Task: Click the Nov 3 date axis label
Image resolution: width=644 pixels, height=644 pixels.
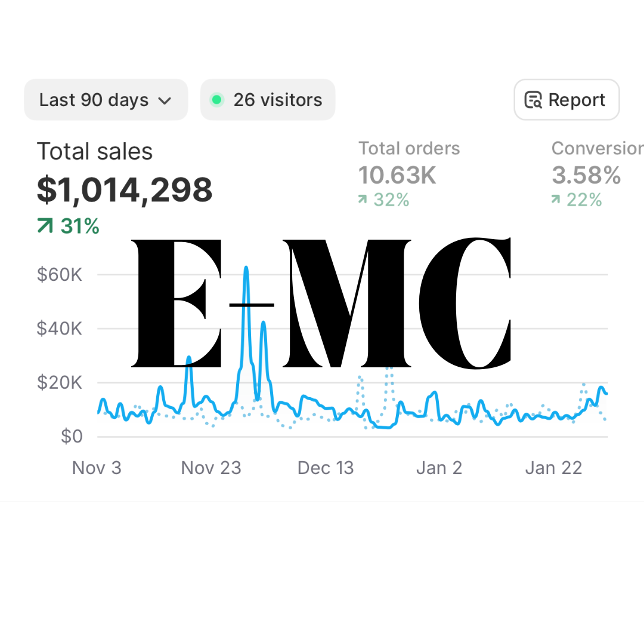Action: [97, 467]
